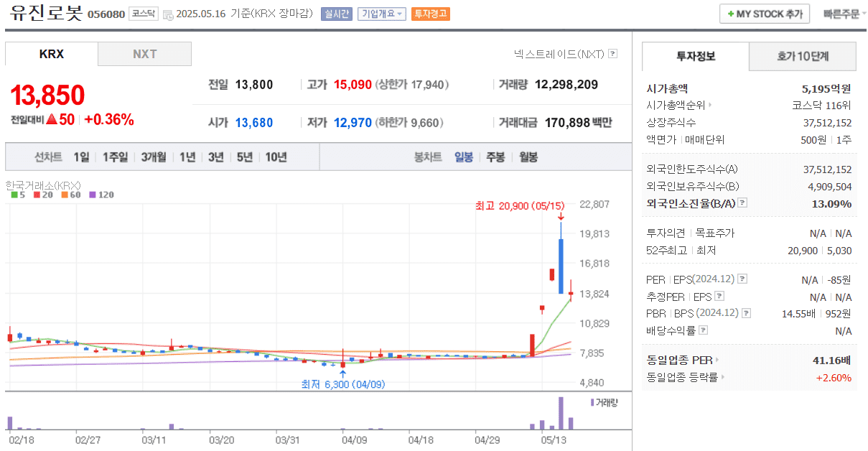Click the 동일업종 등락률 value +2.60%
868x451 pixels.
click(x=834, y=377)
